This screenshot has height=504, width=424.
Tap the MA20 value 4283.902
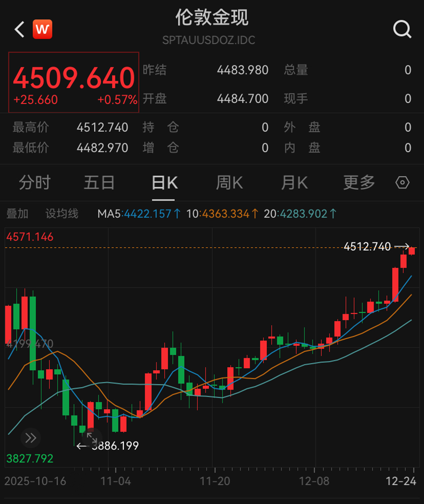304,214
